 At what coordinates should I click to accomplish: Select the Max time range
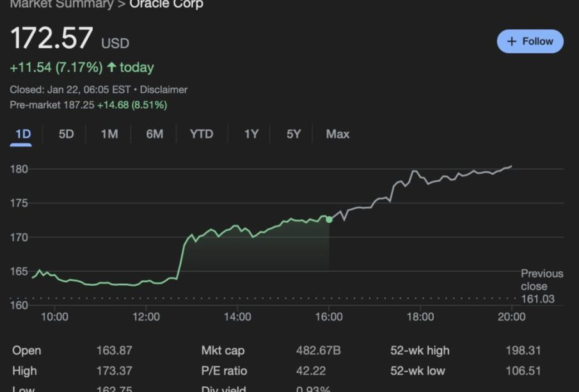click(x=337, y=134)
